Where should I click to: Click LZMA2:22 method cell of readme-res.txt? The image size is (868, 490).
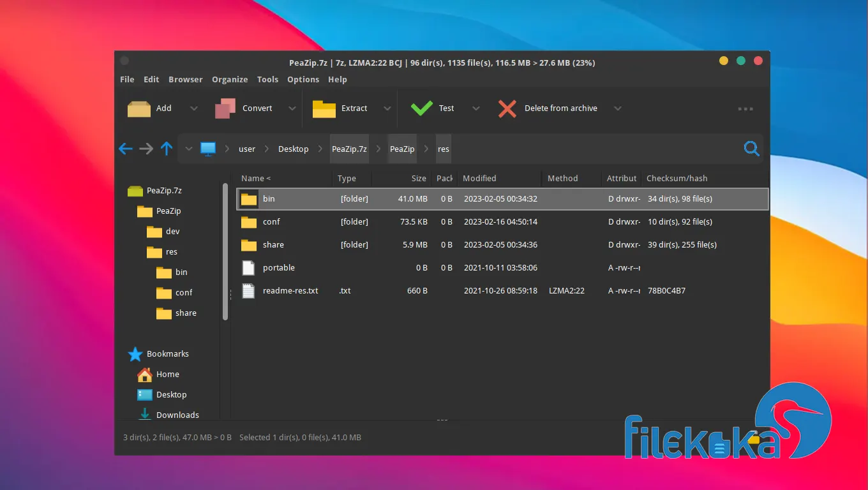(567, 291)
